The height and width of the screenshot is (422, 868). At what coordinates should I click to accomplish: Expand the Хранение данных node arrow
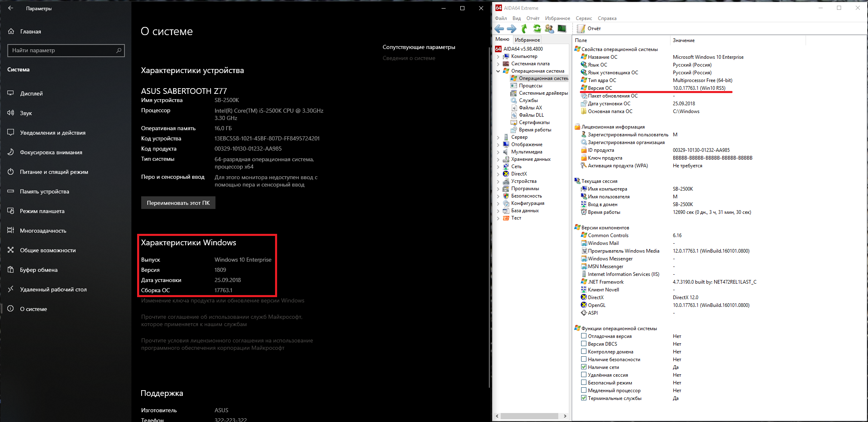[498, 160]
